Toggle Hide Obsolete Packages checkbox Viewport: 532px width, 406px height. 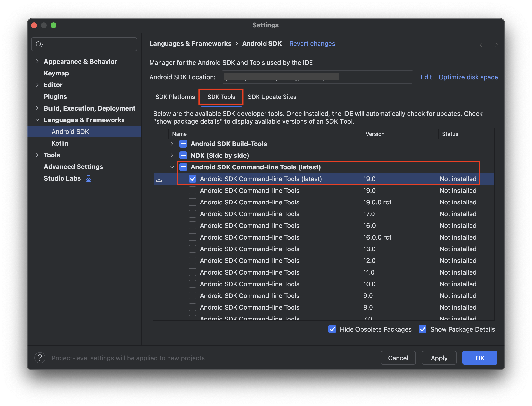click(x=332, y=329)
